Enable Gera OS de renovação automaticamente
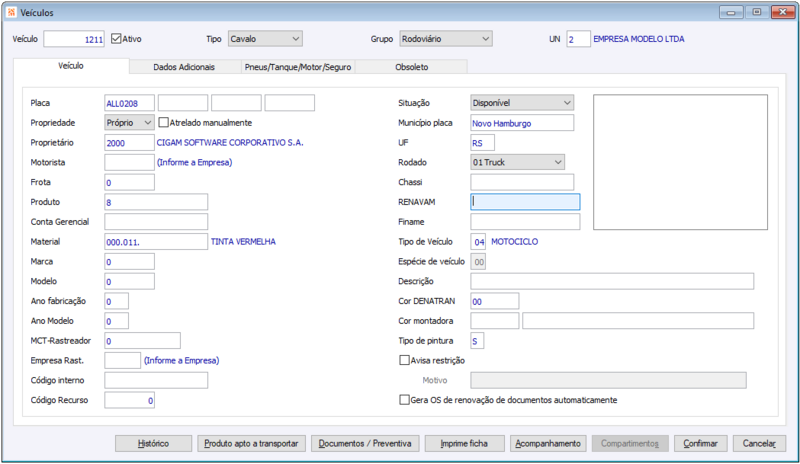The image size is (800, 464). (404, 400)
